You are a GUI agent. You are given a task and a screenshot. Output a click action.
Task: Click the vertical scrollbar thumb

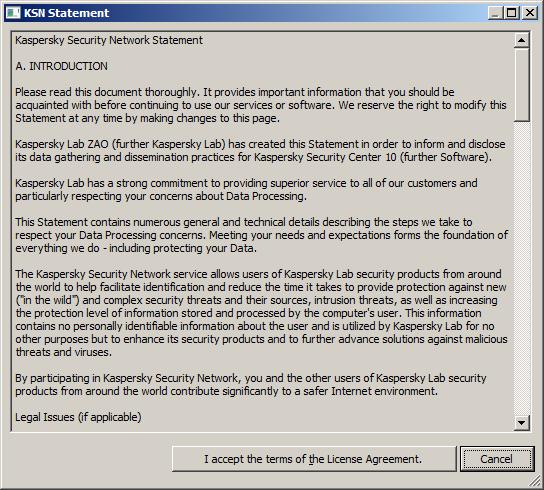521,85
